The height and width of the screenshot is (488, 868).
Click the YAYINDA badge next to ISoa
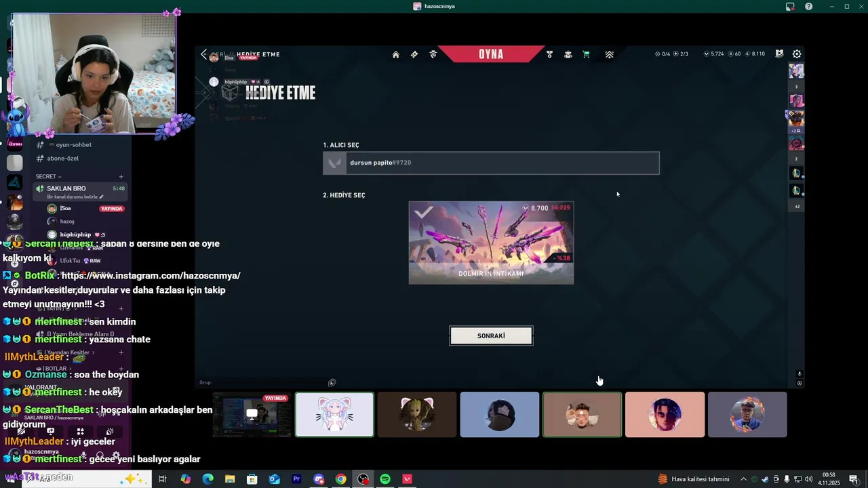(x=111, y=209)
